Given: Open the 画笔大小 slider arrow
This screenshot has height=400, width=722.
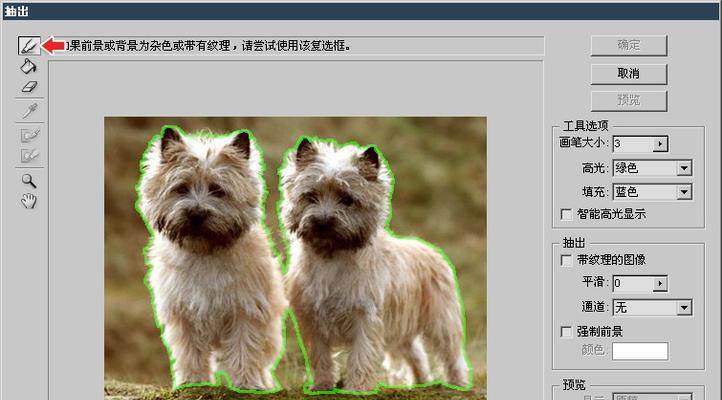Looking at the screenshot, I should click(660, 144).
